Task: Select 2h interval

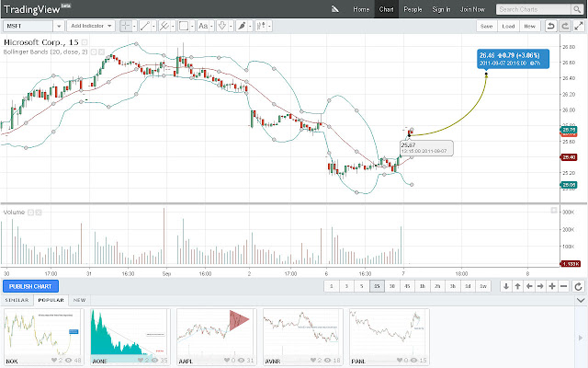Action: 437,286
